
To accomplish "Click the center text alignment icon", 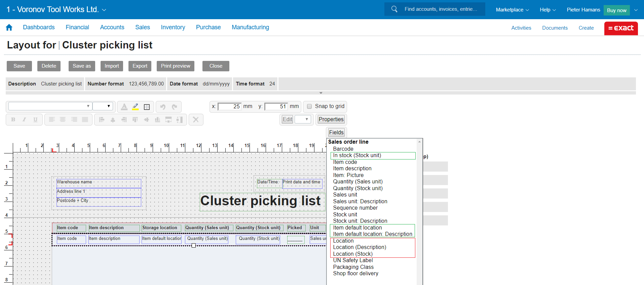I will pos(63,119).
